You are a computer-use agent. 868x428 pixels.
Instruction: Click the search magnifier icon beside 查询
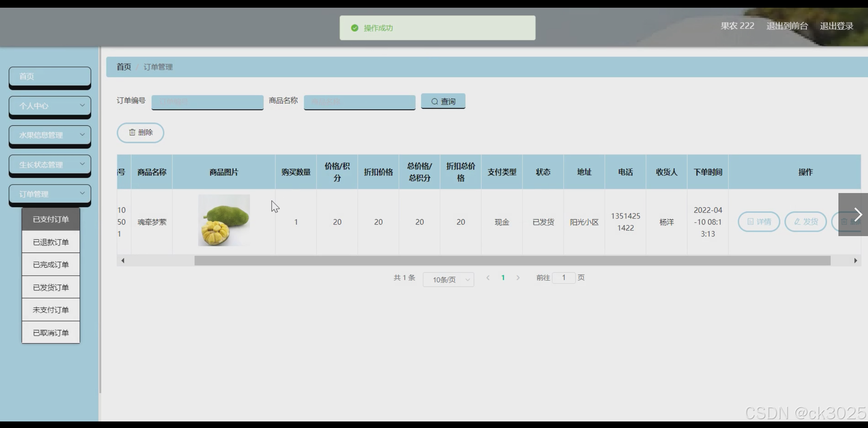tap(435, 102)
